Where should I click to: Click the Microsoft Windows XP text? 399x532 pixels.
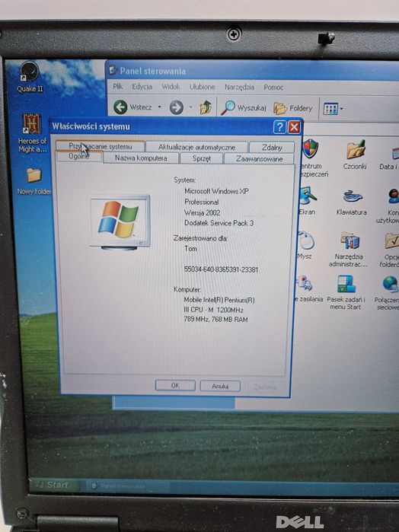[216, 191]
